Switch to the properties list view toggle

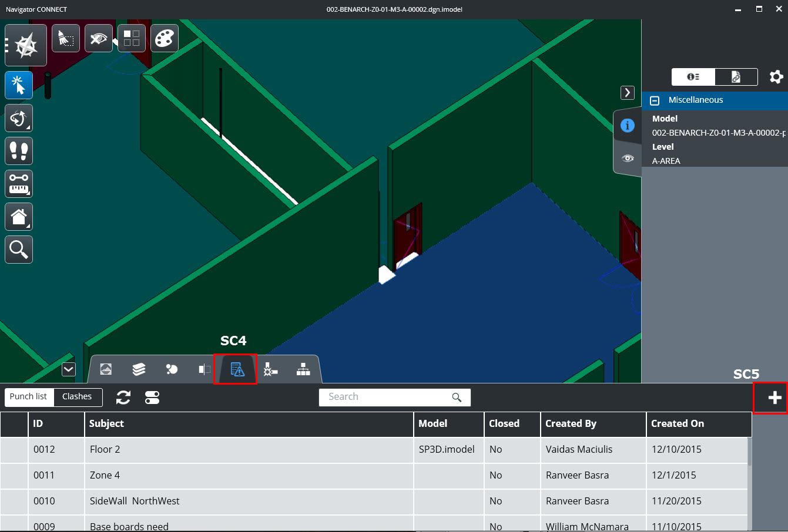pos(693,77)
